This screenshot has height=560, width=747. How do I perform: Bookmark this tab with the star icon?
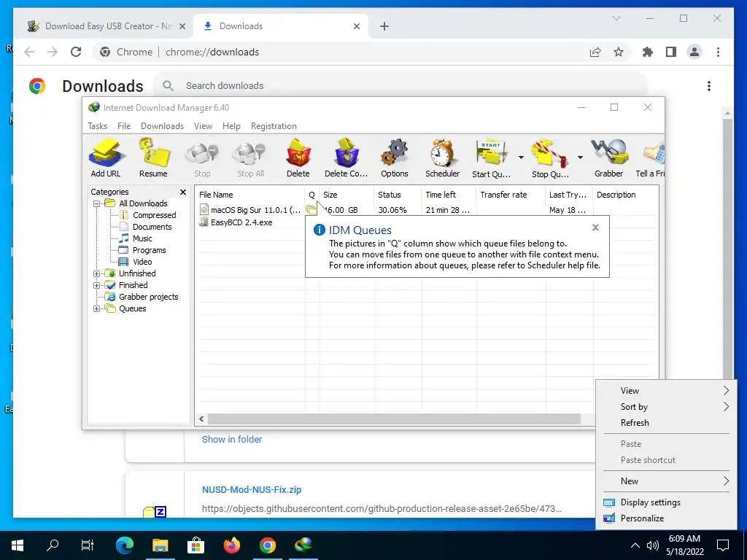tap(619, 52)
